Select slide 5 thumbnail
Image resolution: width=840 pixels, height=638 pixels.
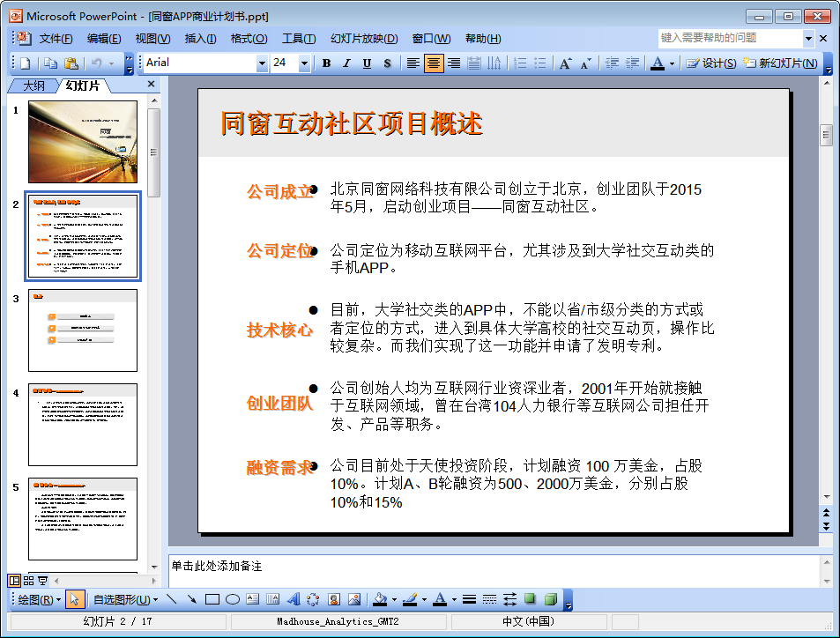tap(83, 519)
